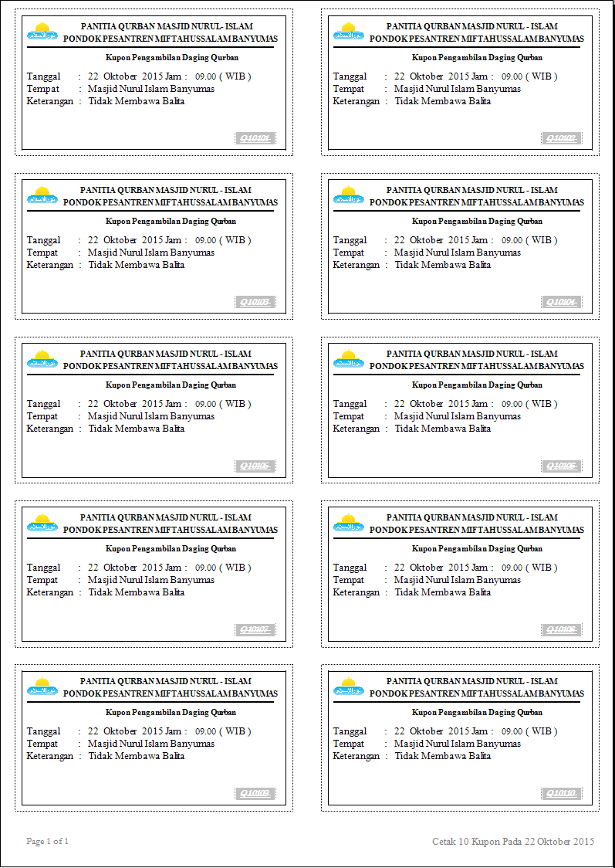The height and width of the screenshot is (868, 615).
Task: Click '22 Oktober 2015' date on coupon Q10107
Action: coord(125,568)
